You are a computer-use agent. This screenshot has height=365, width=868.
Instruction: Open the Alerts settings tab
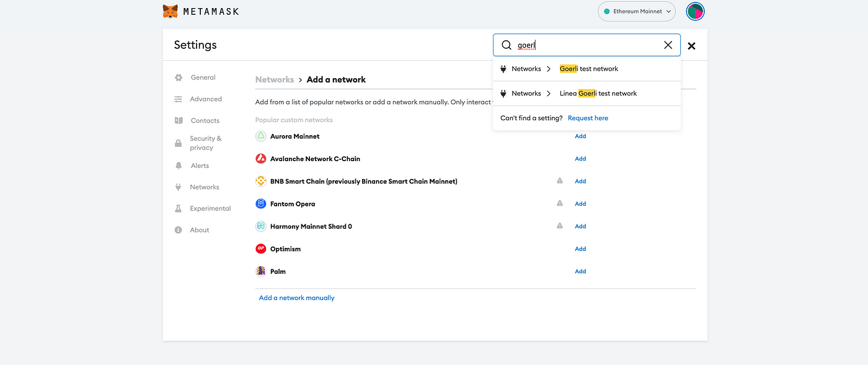click(200, 165)
